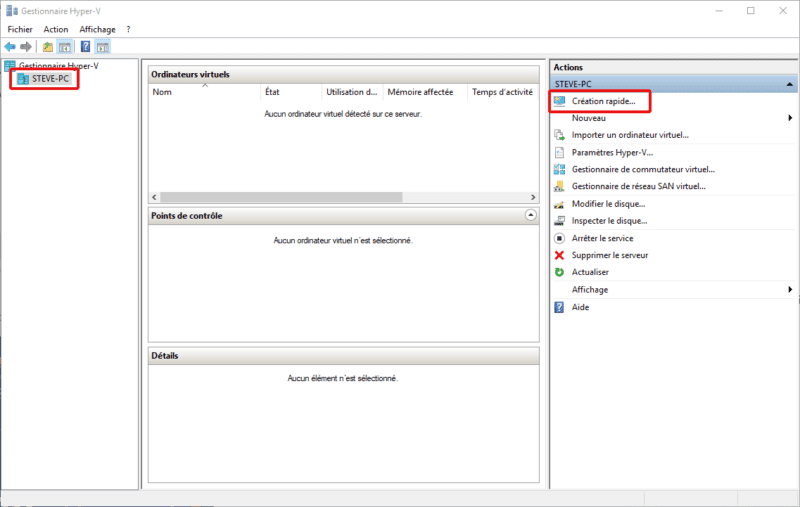The height and width of the screenshot is (507, 800).
Task: Click the Création rapide monitor icon
Action: [560, 101]
